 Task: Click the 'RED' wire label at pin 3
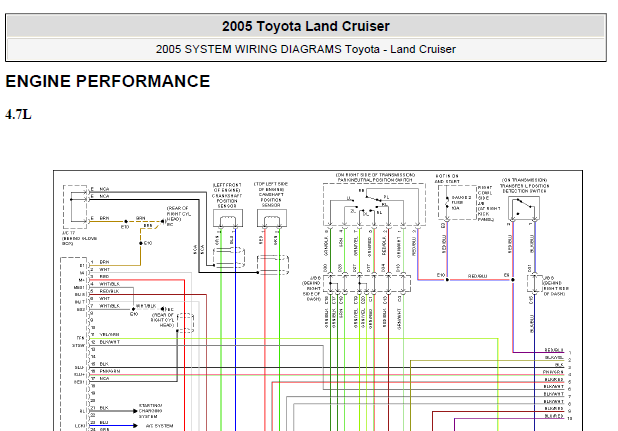pyautogui.click(x=104, y=277)
